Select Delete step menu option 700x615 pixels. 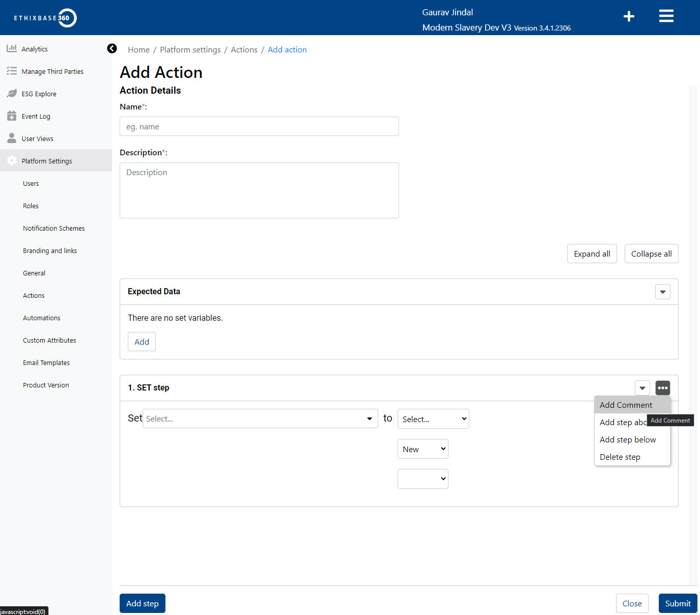(x=620, y=457)
